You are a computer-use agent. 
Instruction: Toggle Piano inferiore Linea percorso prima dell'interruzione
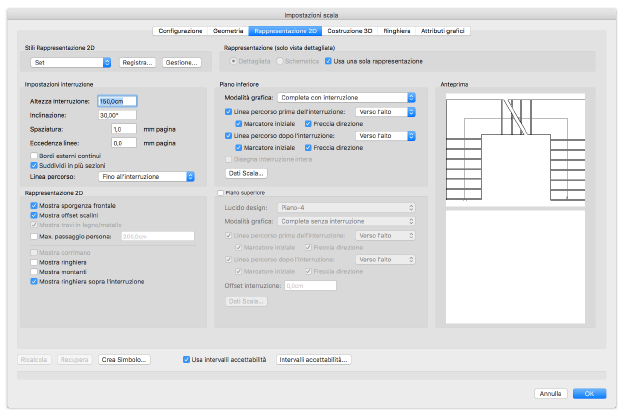coord(228,112)
